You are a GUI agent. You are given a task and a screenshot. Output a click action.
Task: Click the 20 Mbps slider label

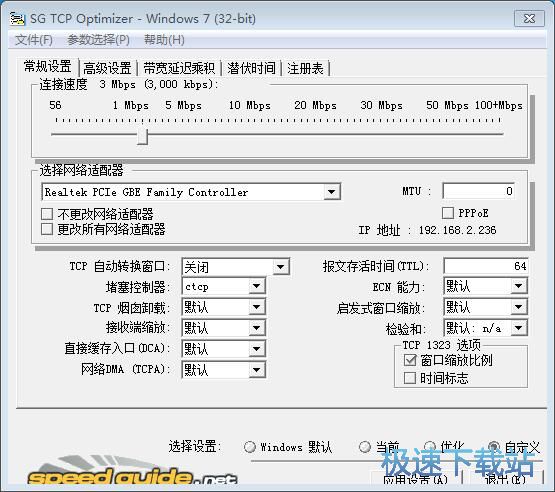tap(315, 105)
